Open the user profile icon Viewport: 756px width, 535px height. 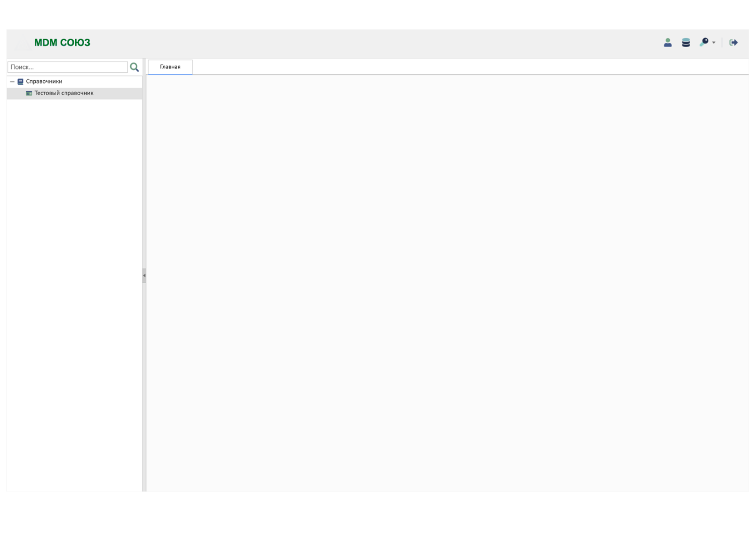[x=667, y=42]
